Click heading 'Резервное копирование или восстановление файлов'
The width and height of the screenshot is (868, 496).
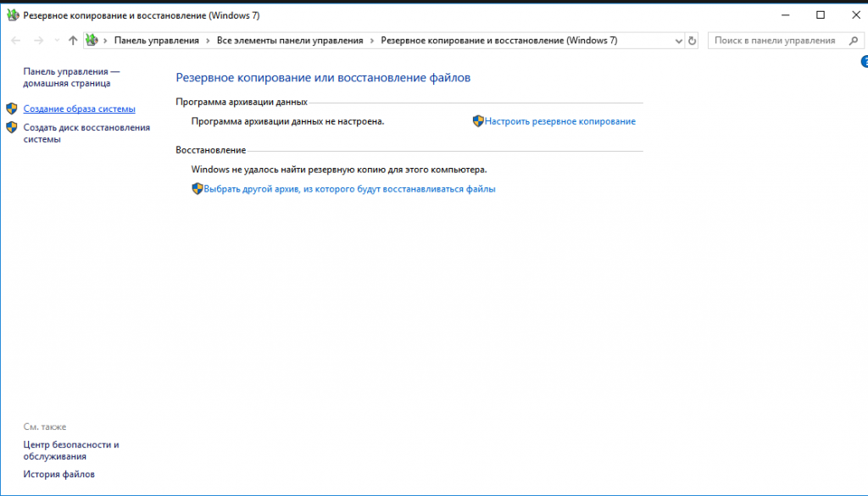click(x=323, y=77)
